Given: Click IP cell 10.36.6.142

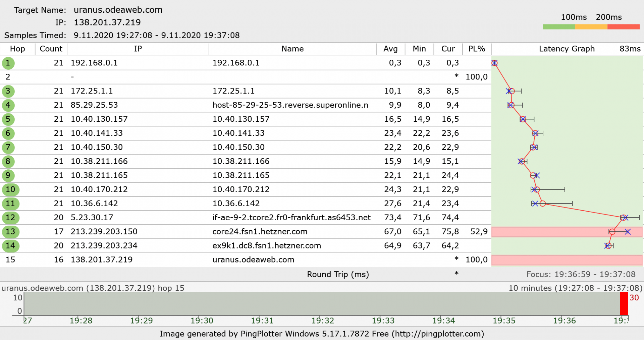Looking at the screenshot, I should pyautogui.click(x=94, y=204).
